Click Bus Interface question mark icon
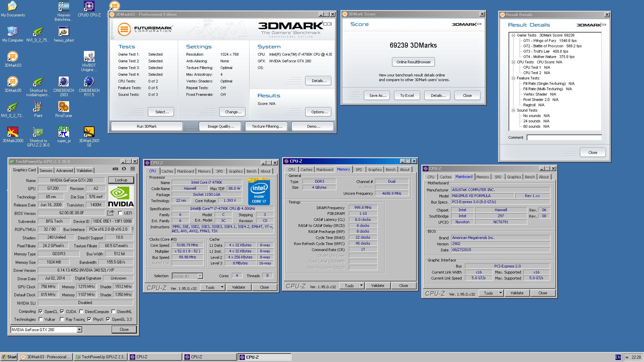The height and width of the screenshot is (362, 644). [132, 229]
